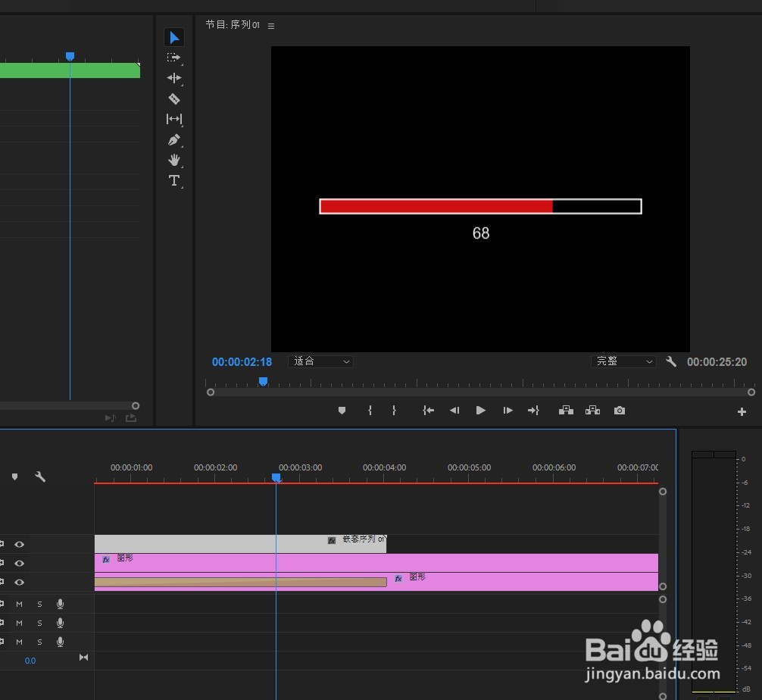Open the button editor plus icon
This screenshot has width=762, height=700.
(x=742, y=412)
